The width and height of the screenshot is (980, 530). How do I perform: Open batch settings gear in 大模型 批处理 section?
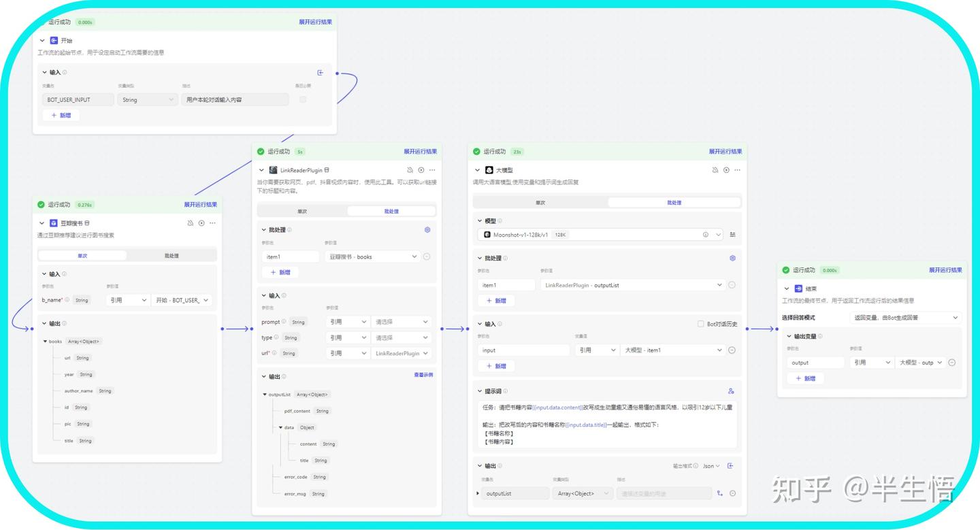pos(732,259)
